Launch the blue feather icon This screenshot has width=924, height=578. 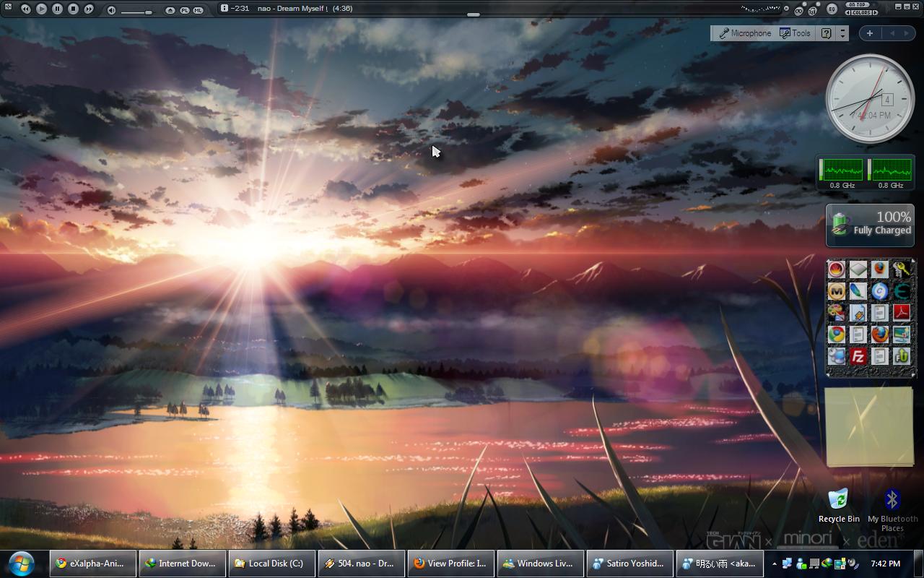(858, 291)
